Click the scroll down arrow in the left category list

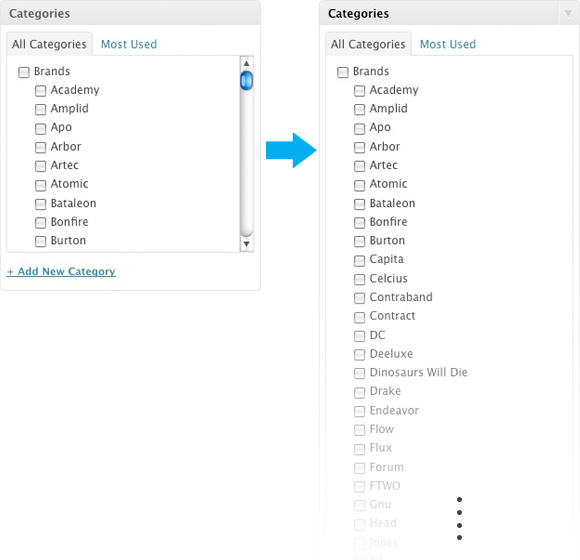[246, 244]
